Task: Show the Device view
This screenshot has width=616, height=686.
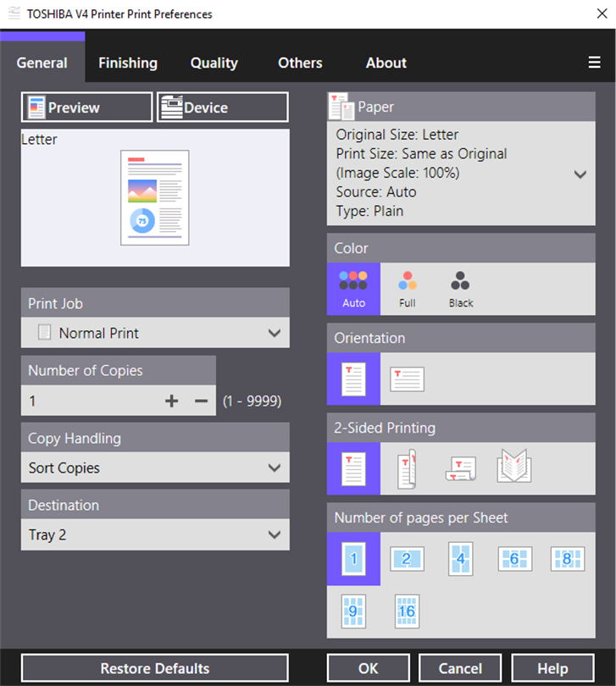Action: coord(222,108)
